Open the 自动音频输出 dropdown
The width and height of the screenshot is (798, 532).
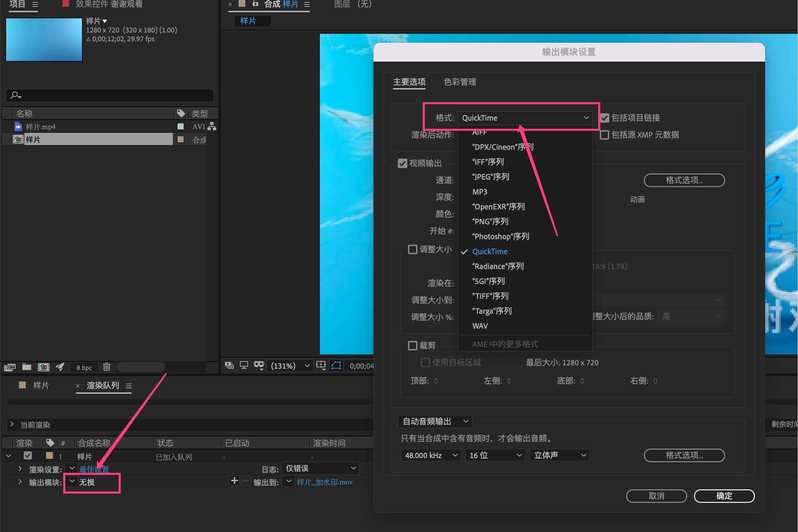tap(435, 422)
